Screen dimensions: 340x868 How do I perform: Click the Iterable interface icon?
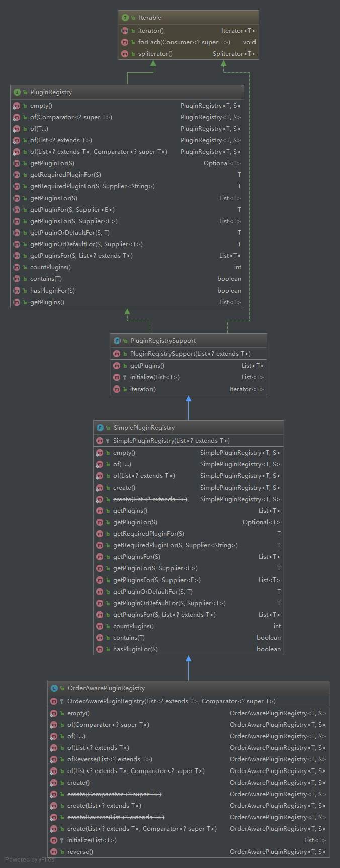(x=125, y=18)
